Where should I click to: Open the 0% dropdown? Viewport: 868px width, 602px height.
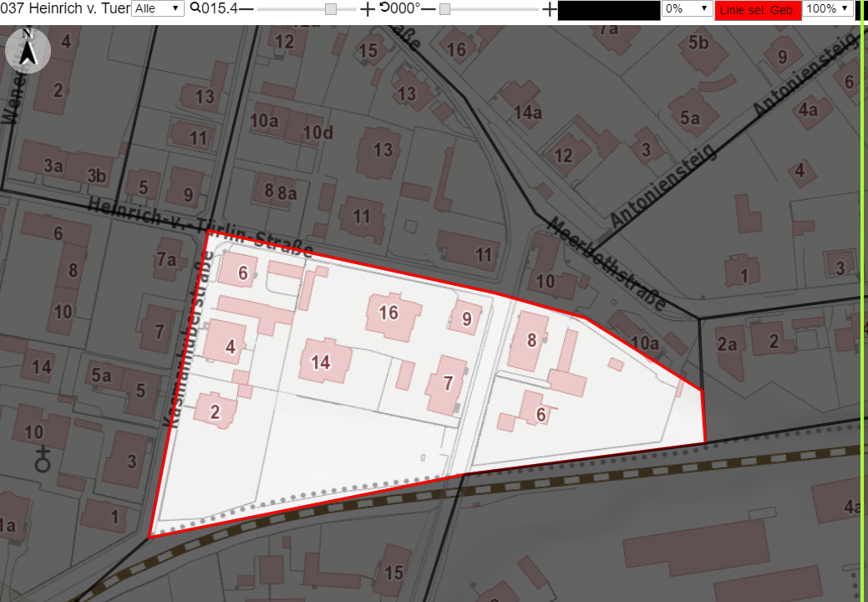click(687, 8)
